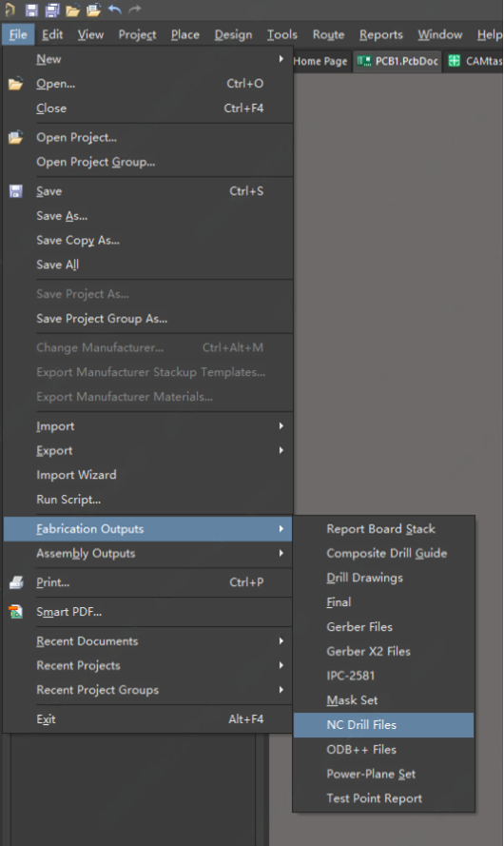Image resolution: width=504 pixels, height=846 pixels.
Task: Click the folder icon beside Open...
Action: [15, 84]
